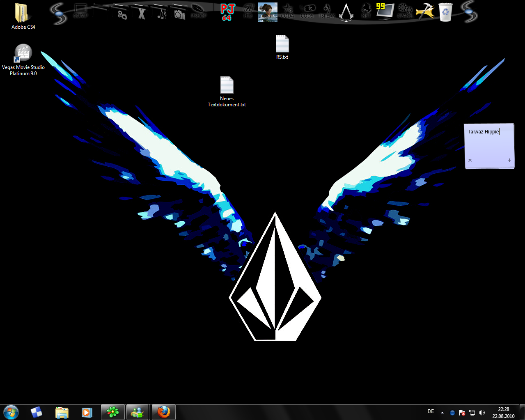Image resolution: width=525 pixels, height=420 pixels.
Task: Click the blue-white checkered taskbar icon
Action: click(x=37, y=412)
